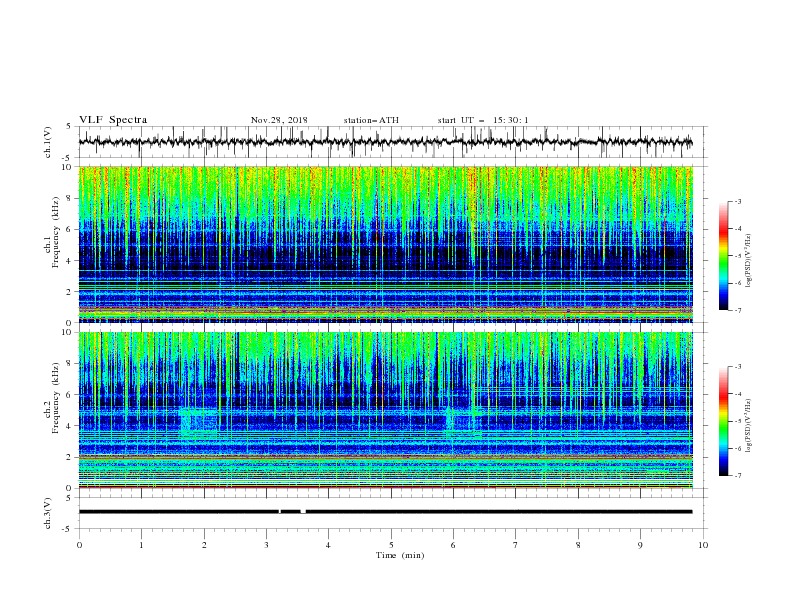This screenshot has height=612, width=792.
Task: Click the ch.1 spectrogram color scale bar
Action: click(724, 256)
